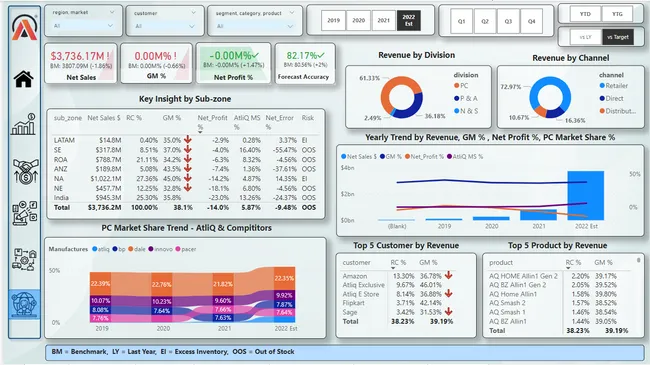Click the Sage GM % down arrow
This screenshot has width=650, height=365.
[x=448, y=311]
